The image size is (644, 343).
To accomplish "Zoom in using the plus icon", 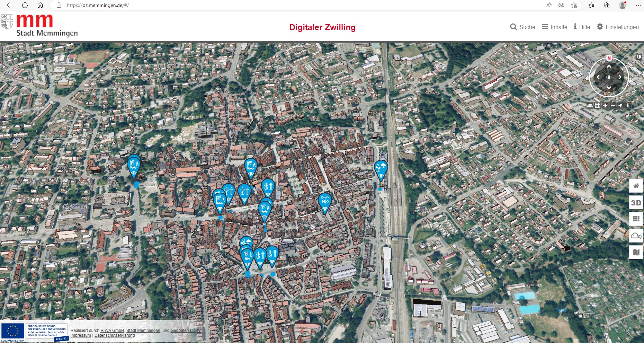I will point(605,106).
